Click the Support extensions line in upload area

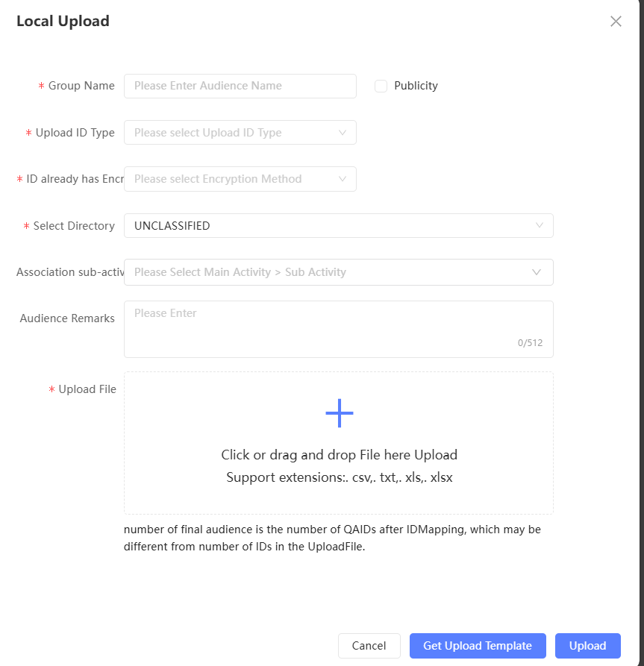click(x=339, y=477)
